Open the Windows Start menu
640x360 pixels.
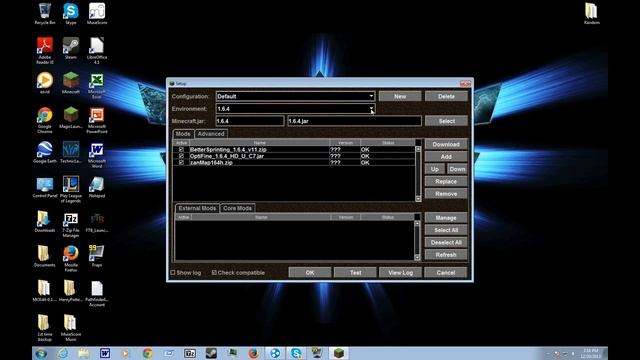[x=41, y=353]
